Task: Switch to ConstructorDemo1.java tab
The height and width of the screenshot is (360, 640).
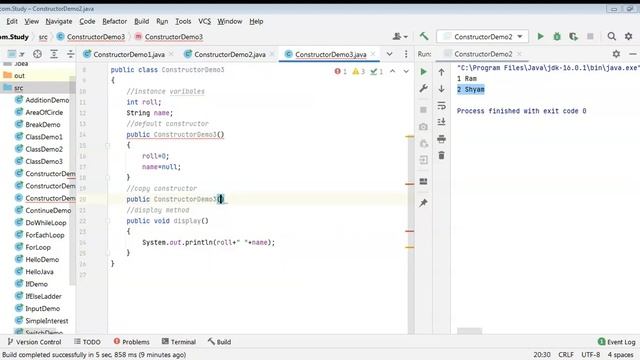Action: pos(129,54)
